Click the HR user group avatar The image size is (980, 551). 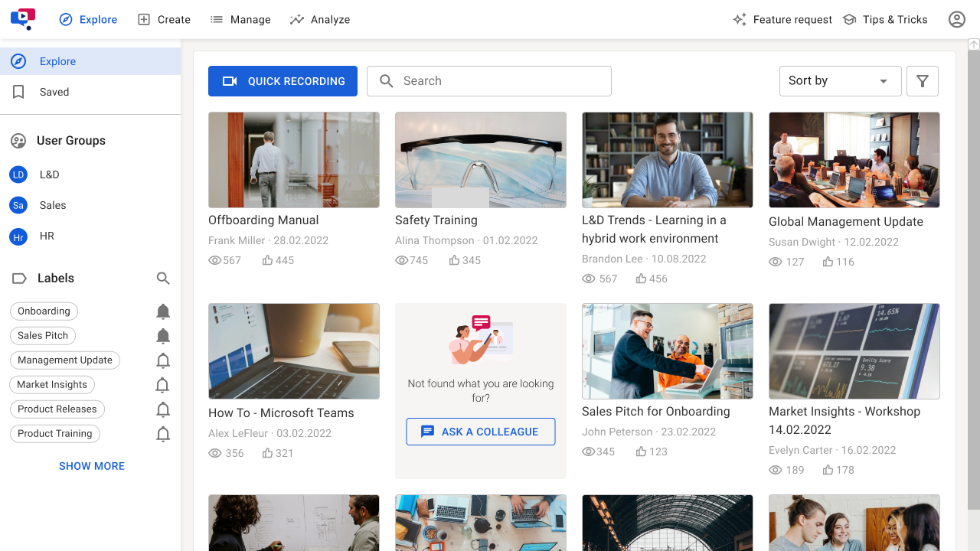pos(18,236)
